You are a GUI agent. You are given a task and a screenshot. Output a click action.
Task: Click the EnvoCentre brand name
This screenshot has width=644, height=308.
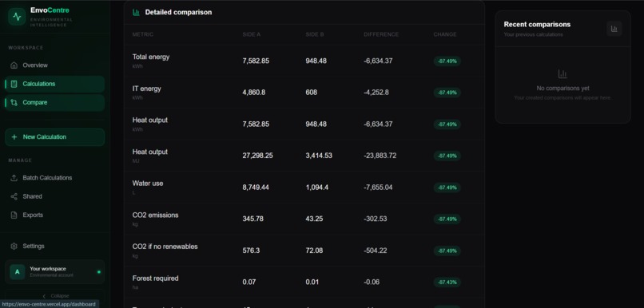[x=50, y=10]
